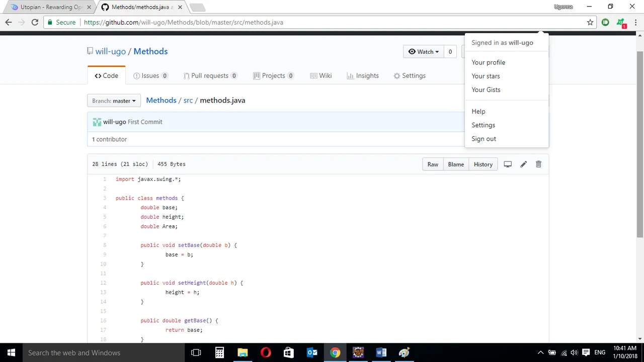Open Outlook from the taskbar

coord(312,352)
